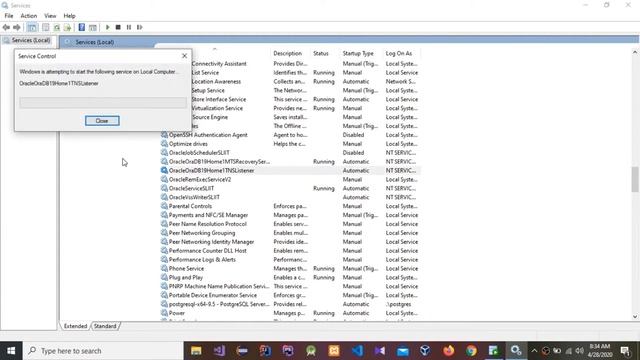Open the File menu
Screen dimensions: 640x360
[9, 16]
